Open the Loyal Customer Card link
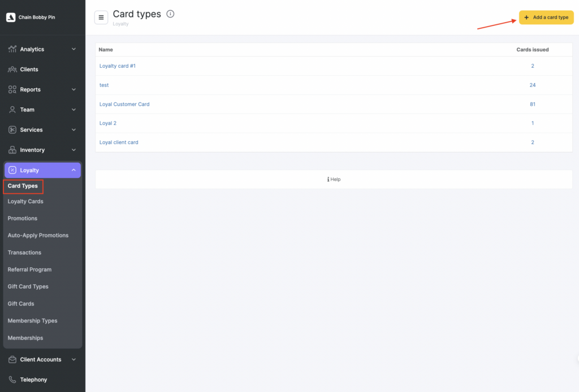 [x=124, y=104]
